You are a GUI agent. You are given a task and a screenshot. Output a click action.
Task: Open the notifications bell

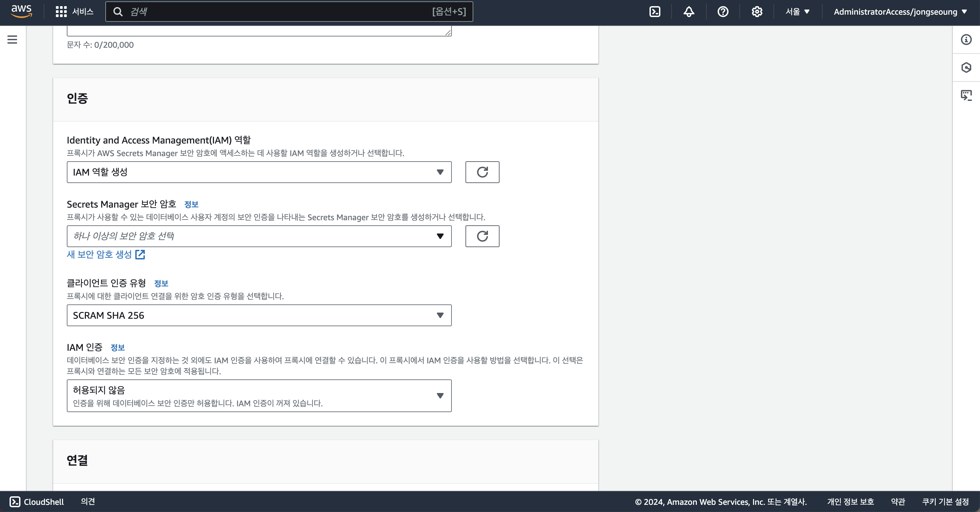[689, 12]
